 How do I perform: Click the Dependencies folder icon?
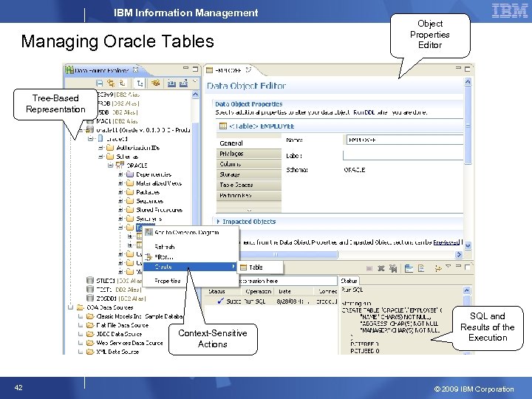(x=130, y=174)
